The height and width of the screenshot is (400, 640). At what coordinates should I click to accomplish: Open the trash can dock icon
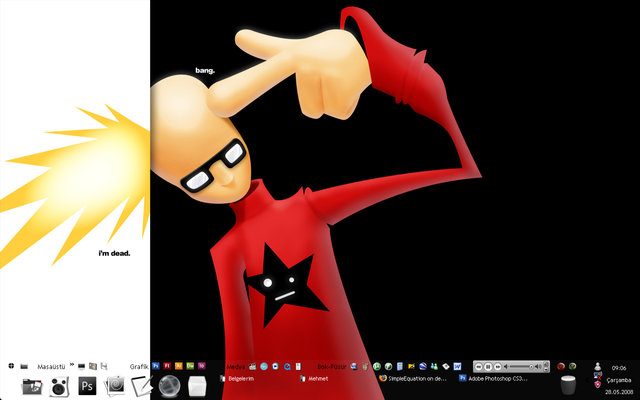coord(569,385)
